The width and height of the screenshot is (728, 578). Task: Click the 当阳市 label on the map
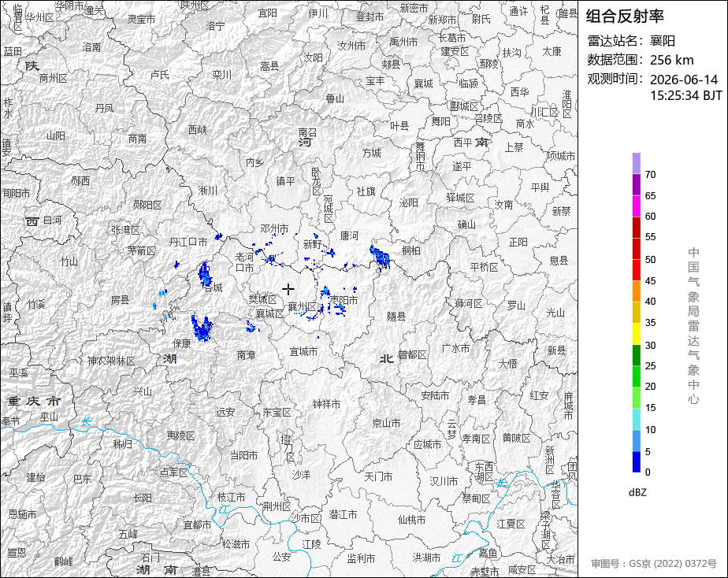point(244,455)
